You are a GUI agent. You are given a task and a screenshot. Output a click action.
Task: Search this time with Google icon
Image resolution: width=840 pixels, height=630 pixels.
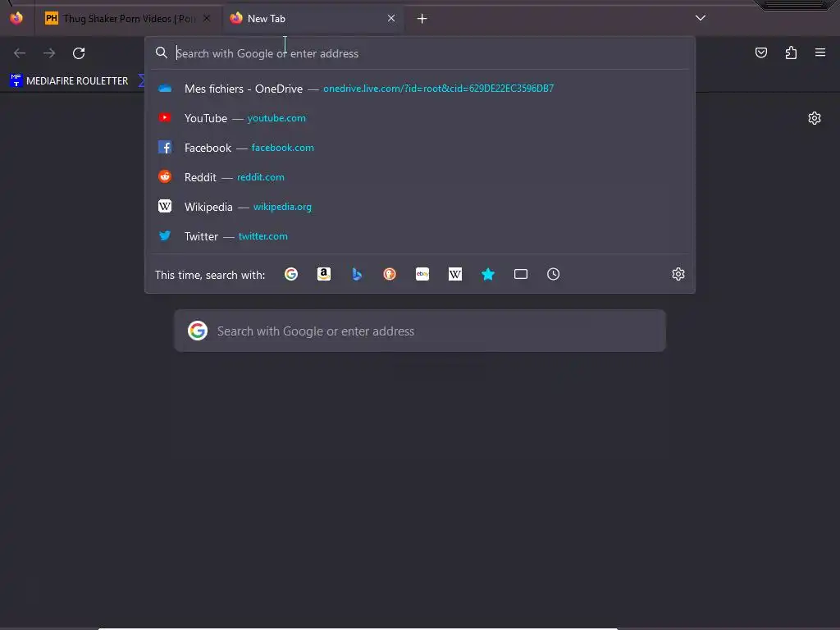coord(291,274)
